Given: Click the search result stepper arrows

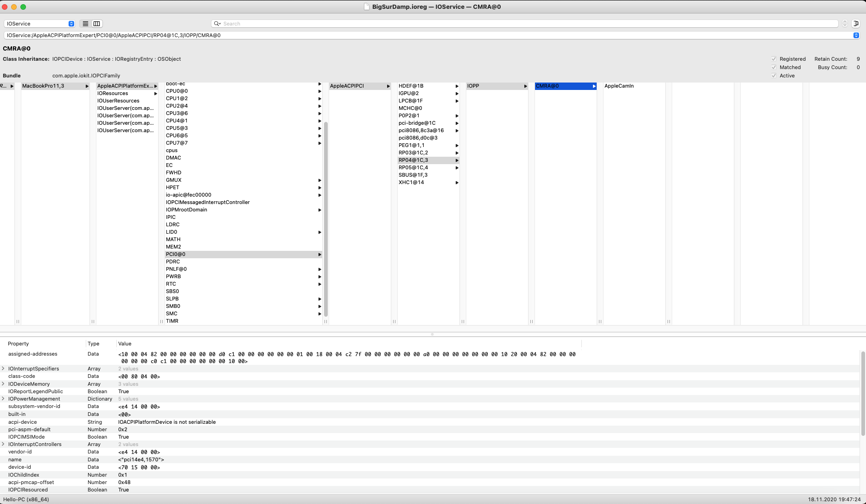Looking at the screenshot, I should (x=845, y=24).
